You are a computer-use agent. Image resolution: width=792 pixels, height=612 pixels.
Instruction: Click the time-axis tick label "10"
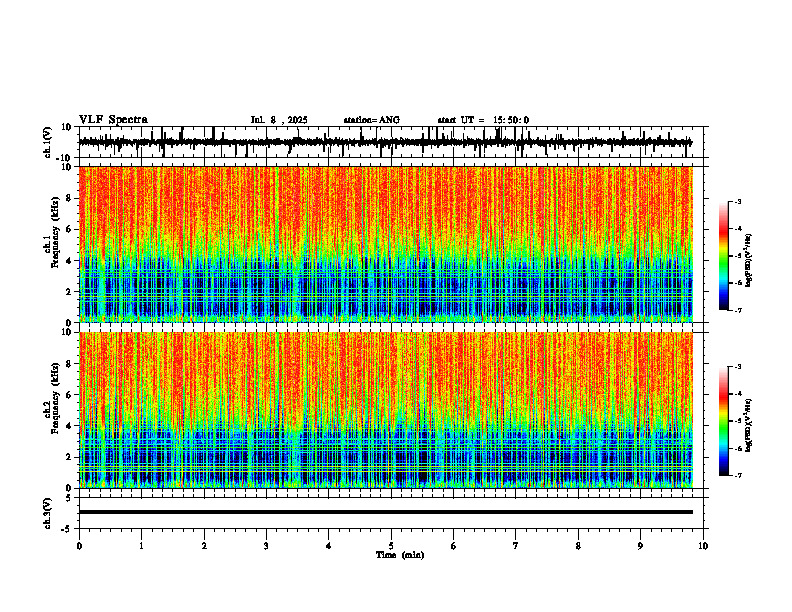click(x=703, y=546)
